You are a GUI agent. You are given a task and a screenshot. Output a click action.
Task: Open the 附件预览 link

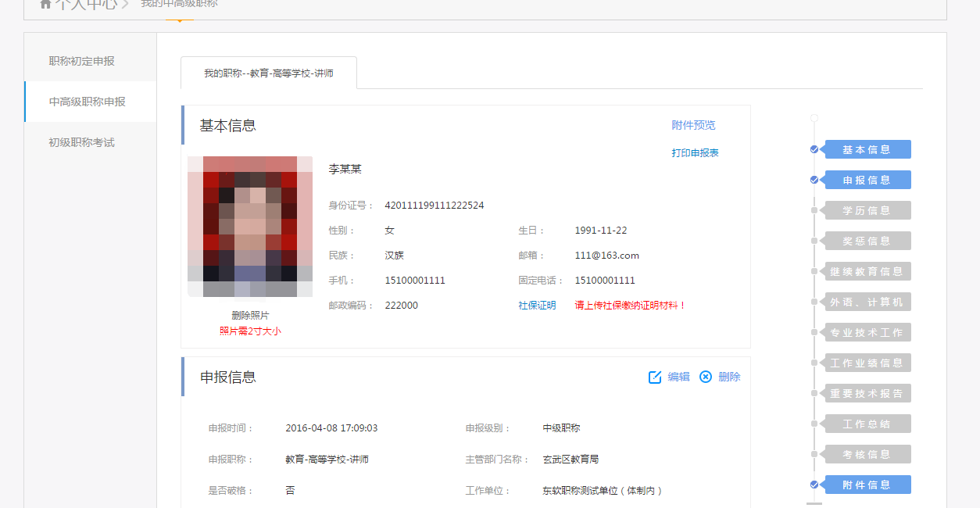[x=693, y=125]
